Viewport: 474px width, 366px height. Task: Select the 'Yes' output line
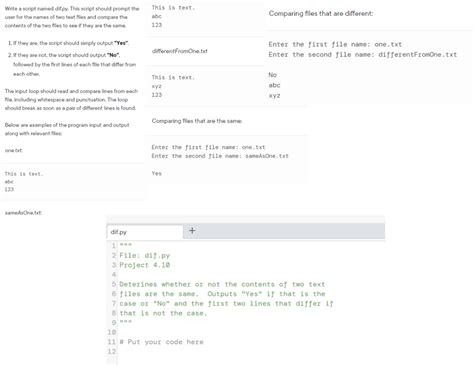coord(156,173)
